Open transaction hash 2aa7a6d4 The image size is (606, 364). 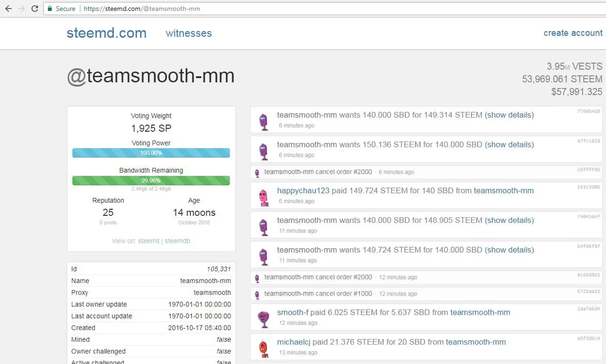[588, 309]
